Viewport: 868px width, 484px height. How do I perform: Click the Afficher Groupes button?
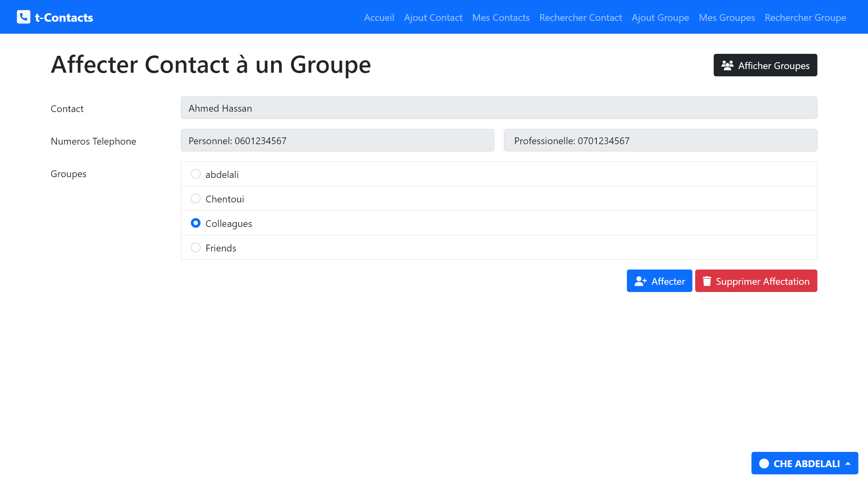pos(765,65)
